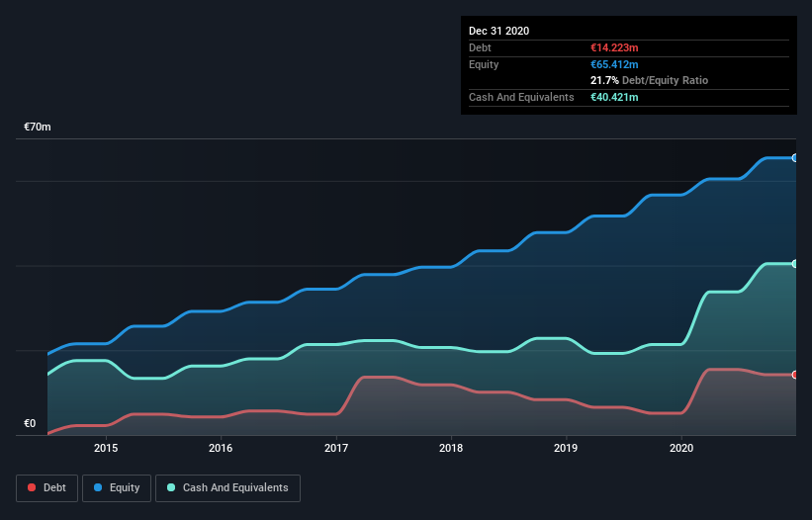Click the €70m y-axis label
812x520 pixels.
[x=38, y=127]
